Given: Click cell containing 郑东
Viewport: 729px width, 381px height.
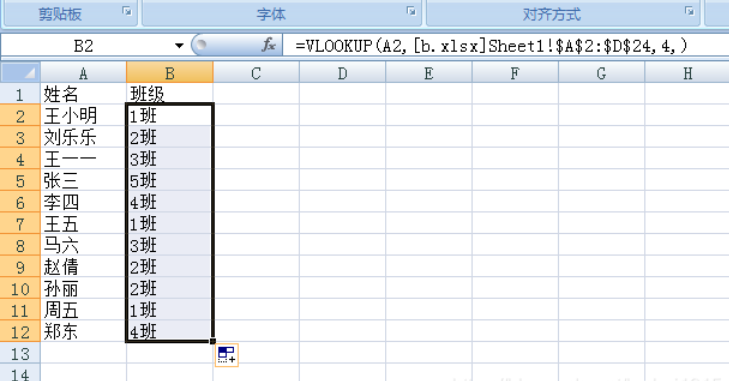Looking at the screenshot, I should click(x=83, y=332).
